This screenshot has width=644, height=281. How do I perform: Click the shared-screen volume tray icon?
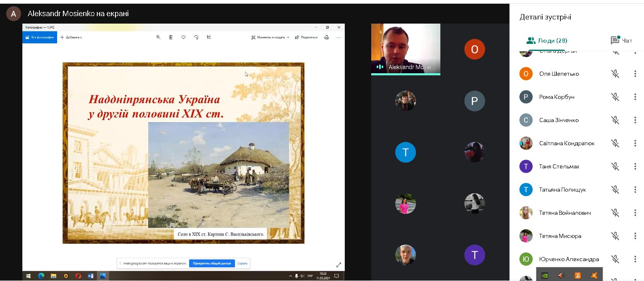302,276
